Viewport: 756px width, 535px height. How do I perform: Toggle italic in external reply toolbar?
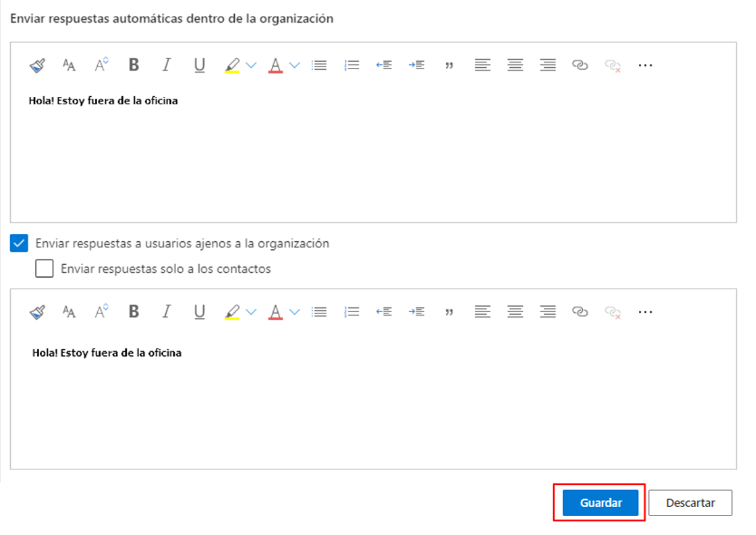coord(167,312)
